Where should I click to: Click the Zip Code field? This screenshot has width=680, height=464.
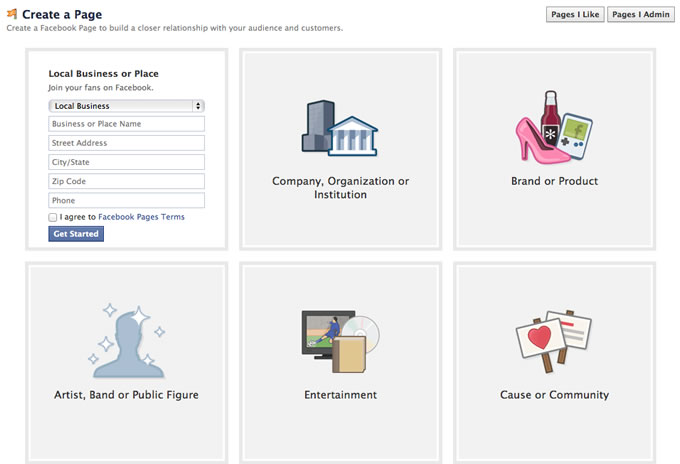click(126, 181)
